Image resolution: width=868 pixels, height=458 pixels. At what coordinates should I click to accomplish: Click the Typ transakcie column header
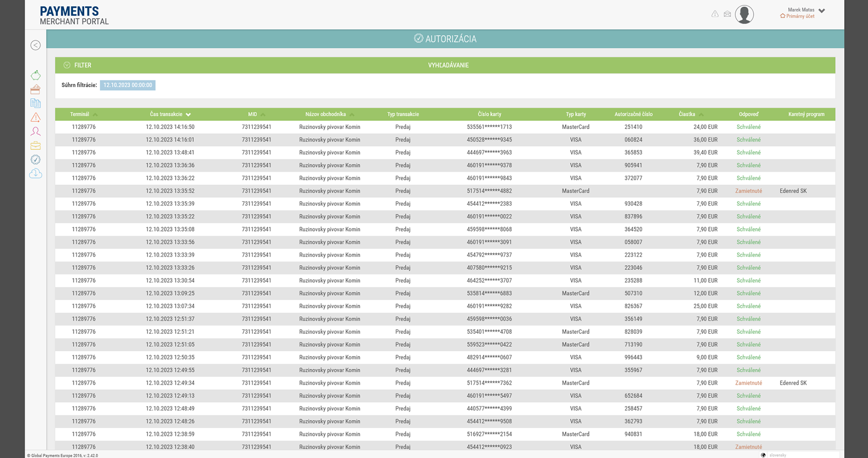[x=403, y=114]
